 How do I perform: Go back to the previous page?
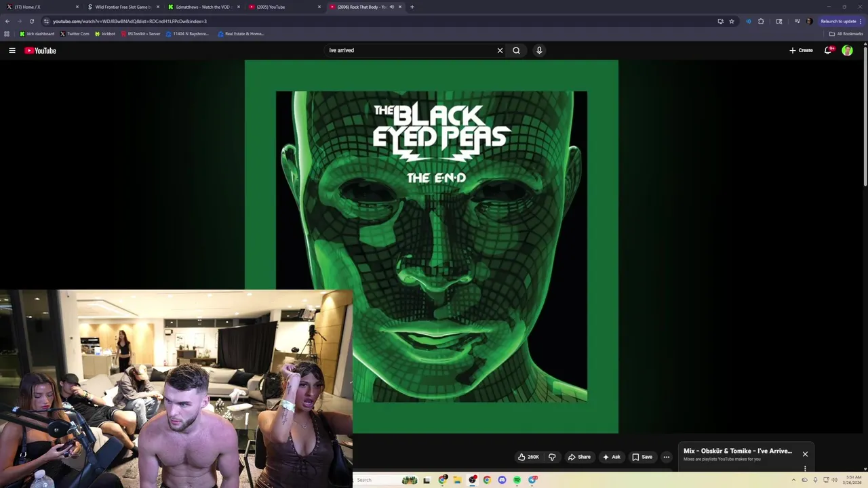coord(7,21)
